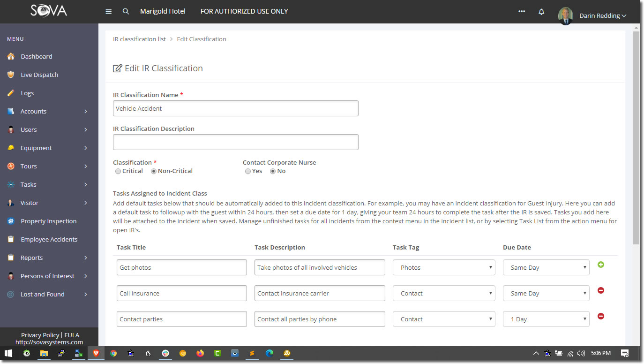Navigate to IR classification list breadcrumb

click(x=139, y=39)
